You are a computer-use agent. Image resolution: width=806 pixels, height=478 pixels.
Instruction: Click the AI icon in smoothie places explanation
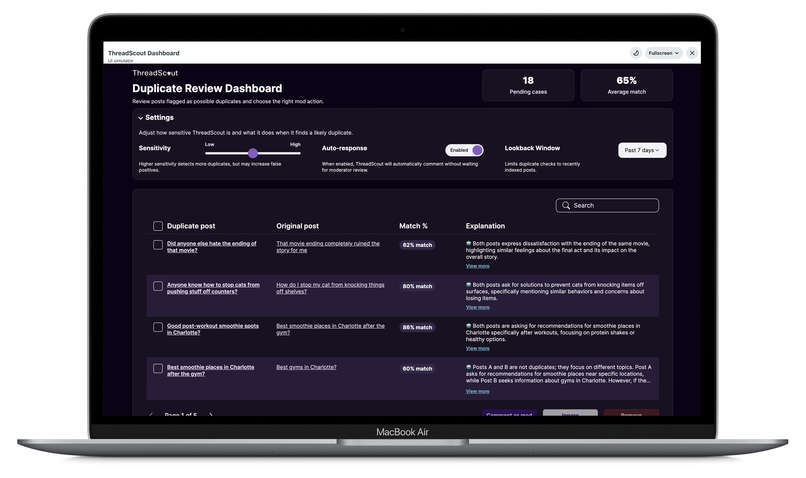[x=468, y=325]
